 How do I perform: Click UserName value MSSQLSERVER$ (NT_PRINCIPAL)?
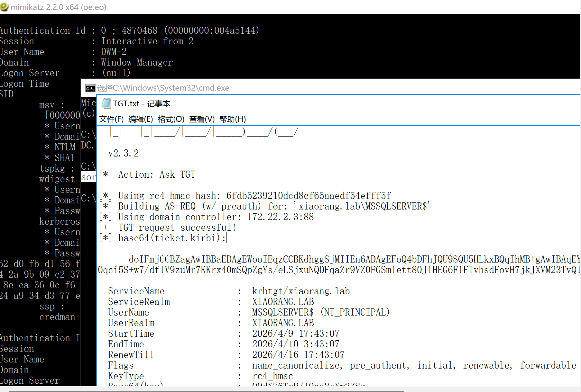[321, 312]
